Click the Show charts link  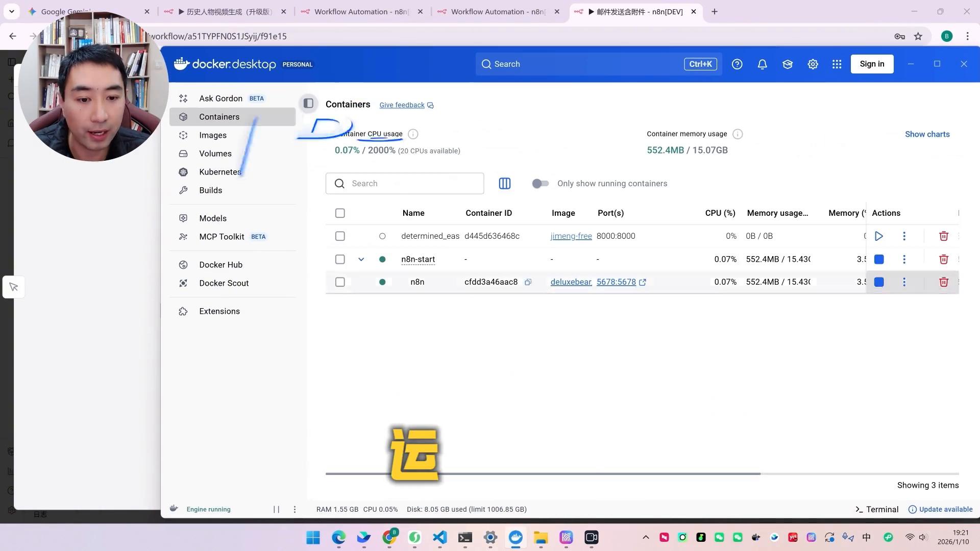[x=927, y=134]
